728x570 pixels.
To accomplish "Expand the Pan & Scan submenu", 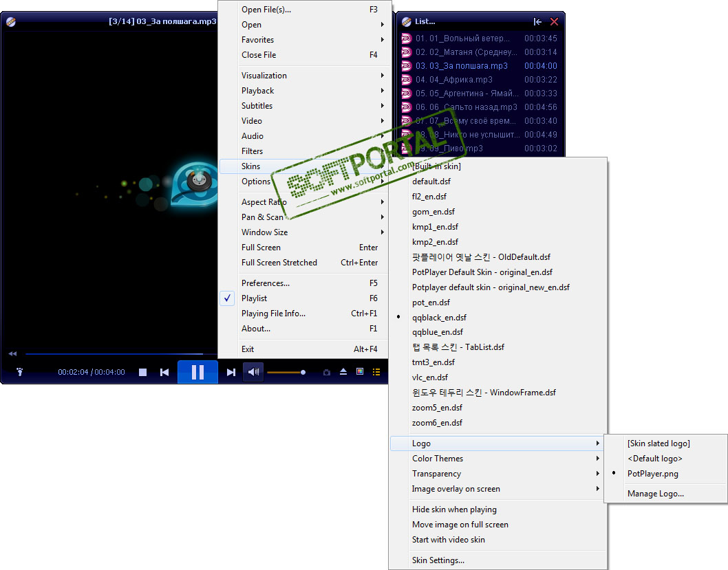I will tap(303, 217).
